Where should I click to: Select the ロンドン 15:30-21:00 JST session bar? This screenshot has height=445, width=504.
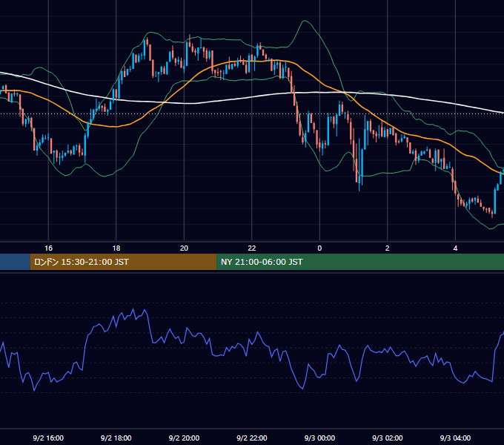click(124, 262)
